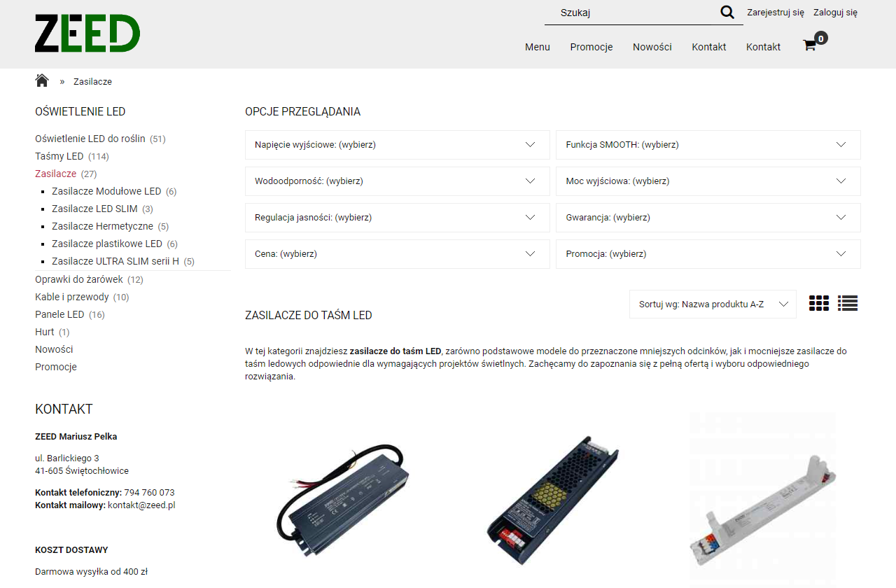Image resolution: width=896 pixels, height=588 pixels.
Task: Open the Promocje menu item
Action: [x=591, y=47]
